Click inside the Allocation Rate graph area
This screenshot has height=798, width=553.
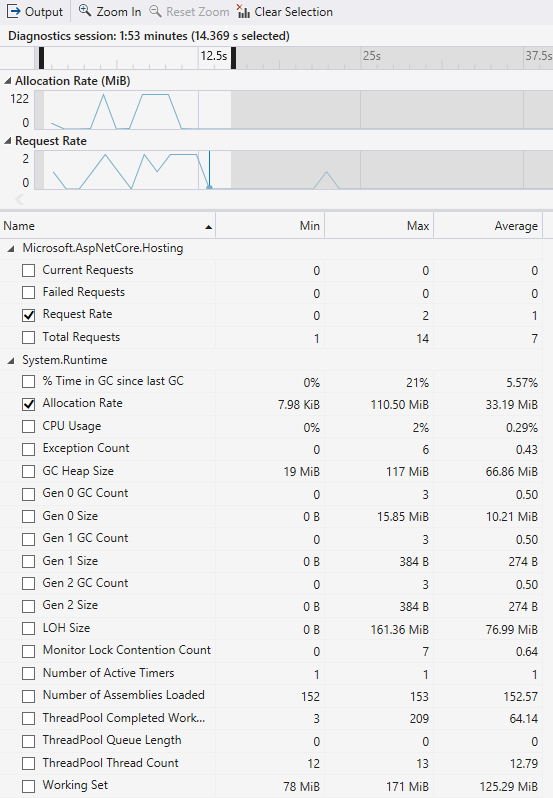[x=294, y=109]
